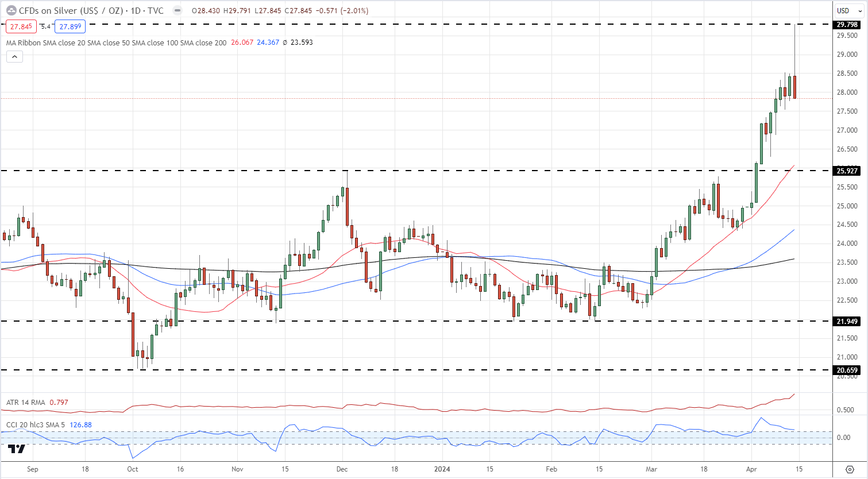This screenshot has width=868, height=479.
Task: Open the market status indicator icon
Action: 179,10
